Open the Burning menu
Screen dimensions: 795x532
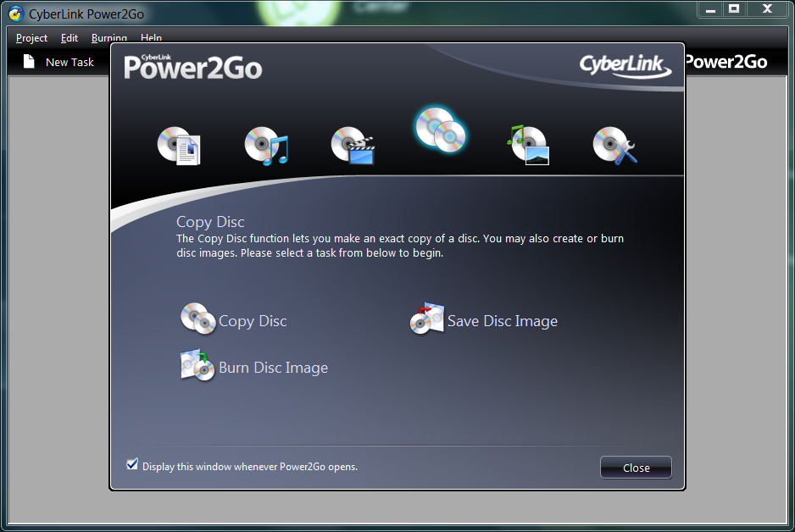coord(109,38)
